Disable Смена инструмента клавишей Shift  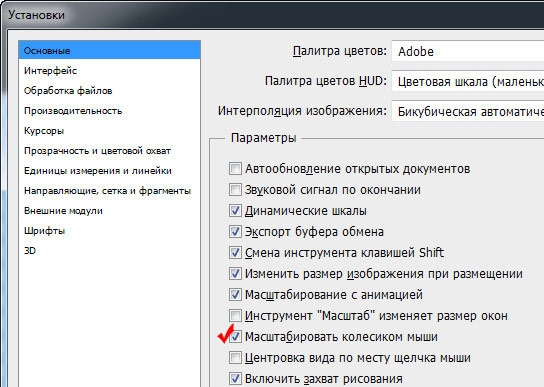(x=235, y=253)
